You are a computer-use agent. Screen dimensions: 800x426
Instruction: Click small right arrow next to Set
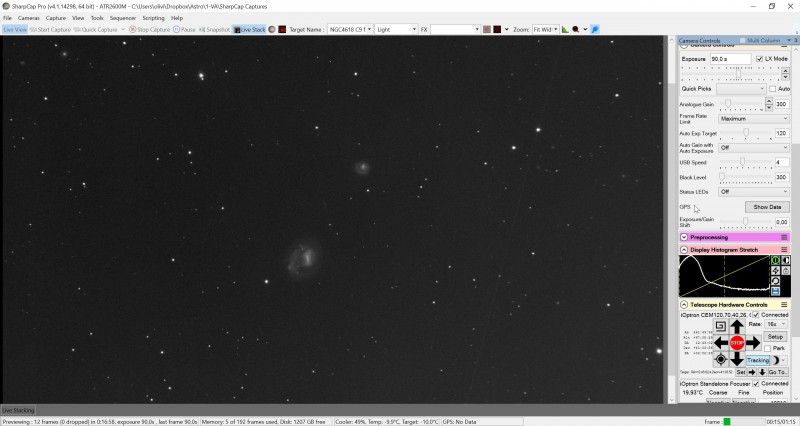[752, 372]
